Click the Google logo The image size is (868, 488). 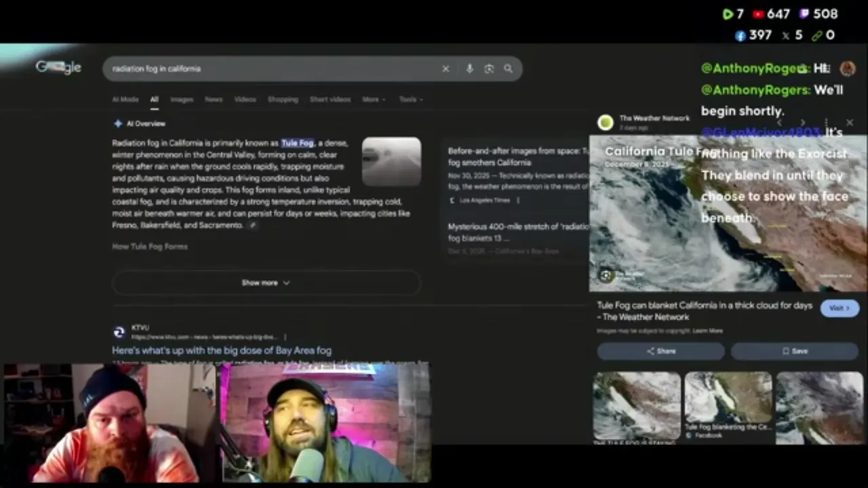coord(58,67)
